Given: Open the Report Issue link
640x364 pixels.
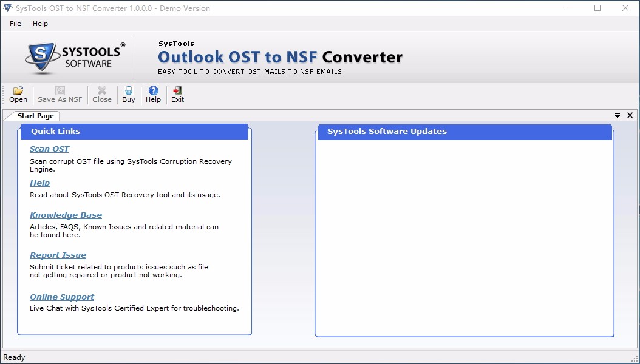Looking at the screenshot, I should click(58, 255).
